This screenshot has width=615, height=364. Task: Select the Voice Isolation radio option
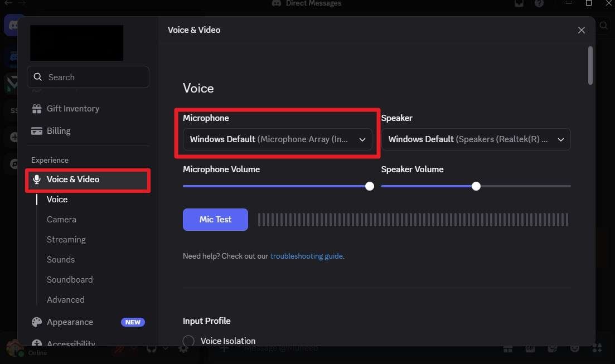click(188, 341)
